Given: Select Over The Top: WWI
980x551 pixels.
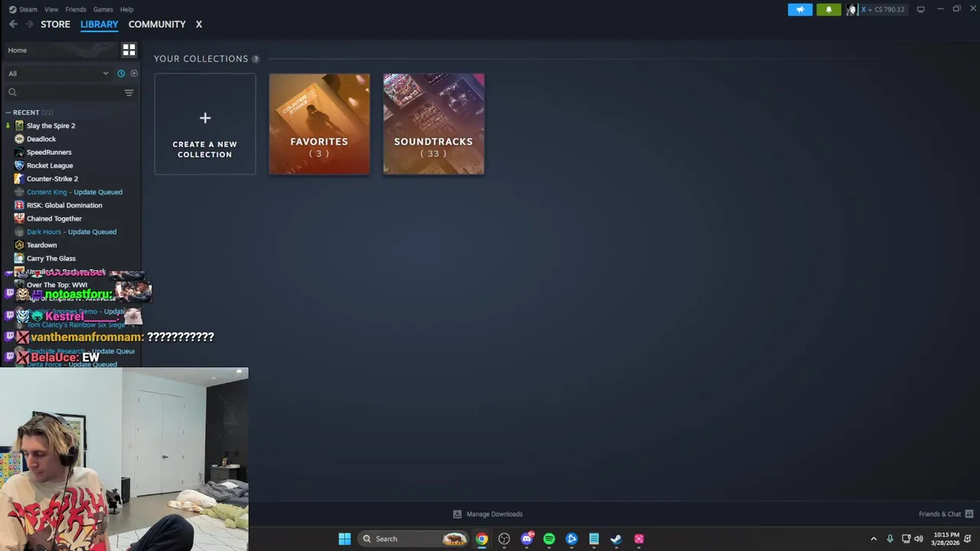Looking at the screenshot, I should pyautogui.click(x=57, y=285).
